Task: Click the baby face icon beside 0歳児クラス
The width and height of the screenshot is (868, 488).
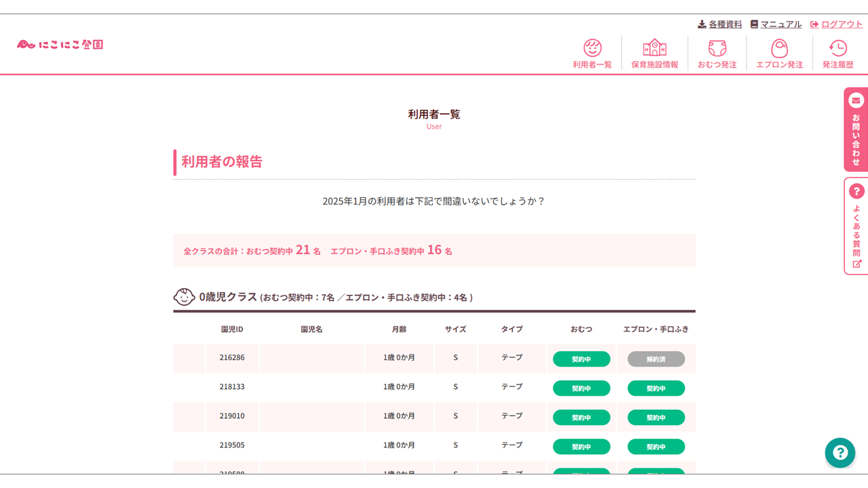Action: pos(184,297)
